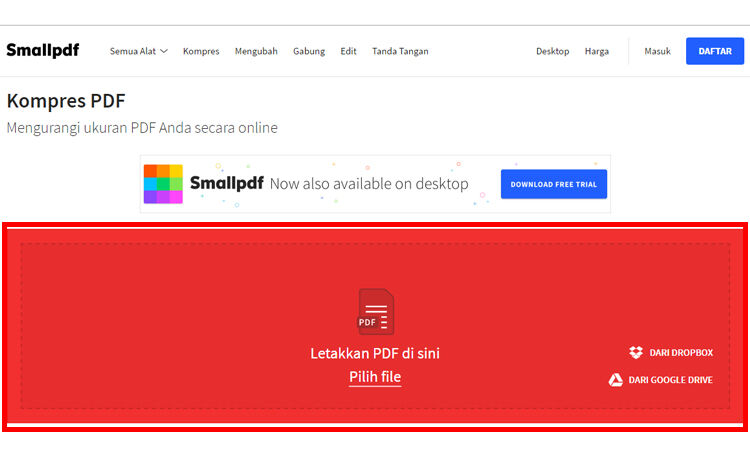Click the Letakkan PDF di sini text
Image resolution: width=750 pixels, height=450 pixels.
click(375, 353)
